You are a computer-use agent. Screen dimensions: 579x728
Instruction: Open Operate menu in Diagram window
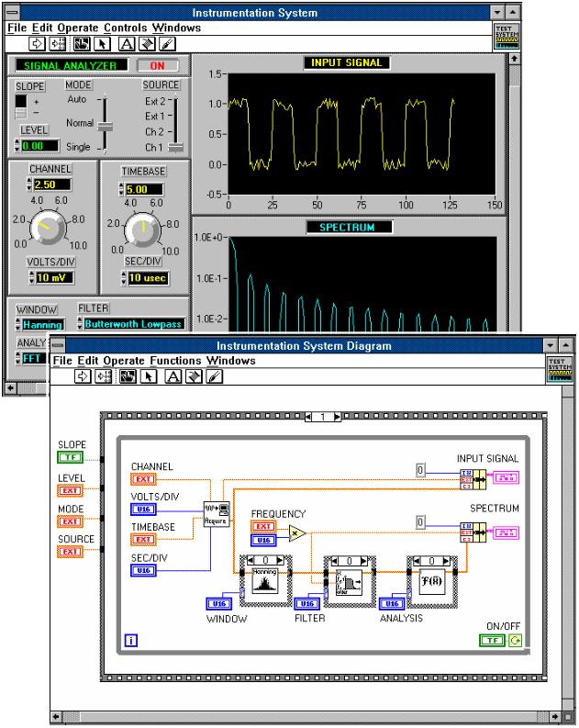coord(124,361)
